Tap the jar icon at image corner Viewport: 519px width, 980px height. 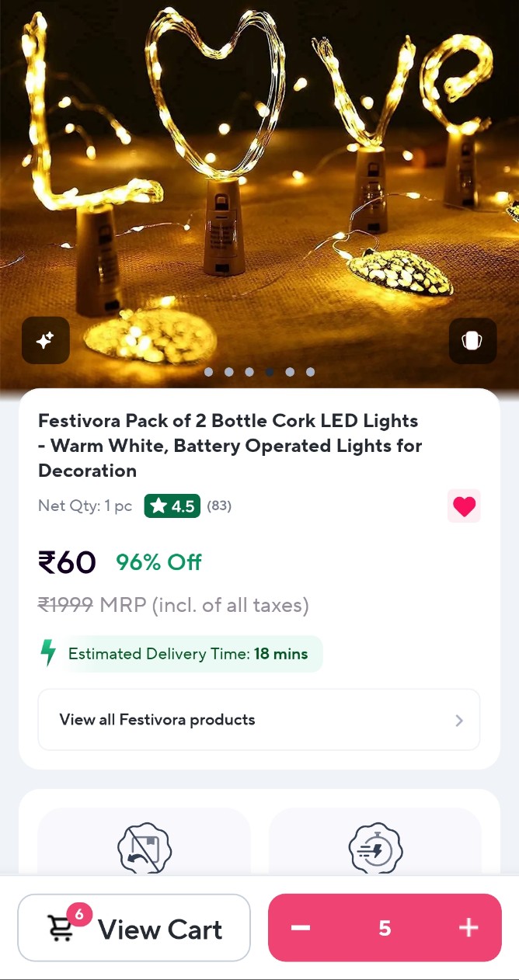pyautogui.click(x=472, y=340)
